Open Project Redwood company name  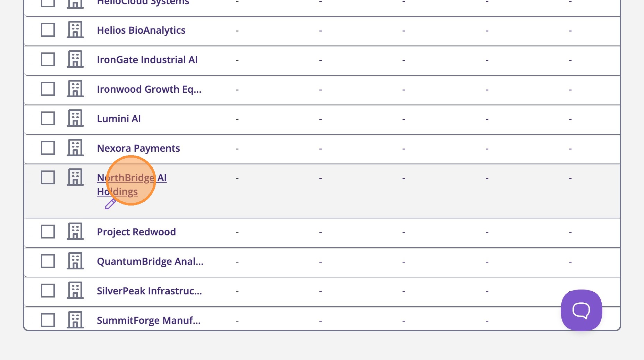136,232
